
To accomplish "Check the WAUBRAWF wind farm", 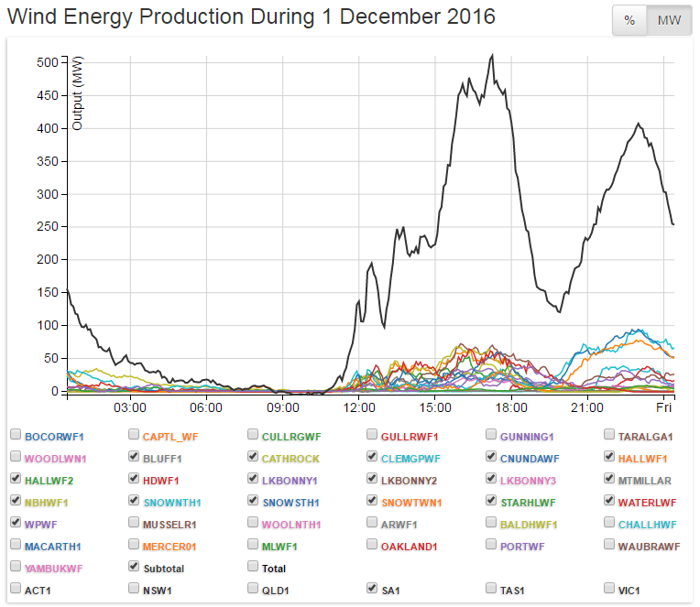I will (x=611, y=545).
